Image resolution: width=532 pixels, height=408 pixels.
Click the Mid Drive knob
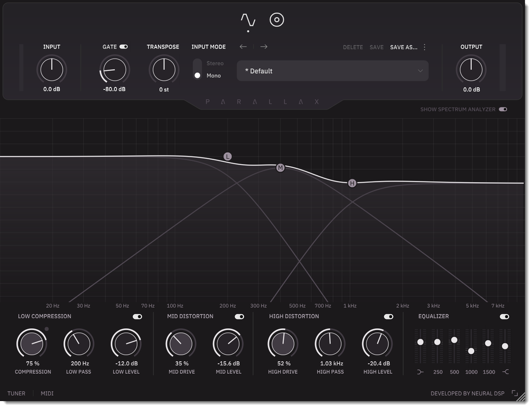181,344
